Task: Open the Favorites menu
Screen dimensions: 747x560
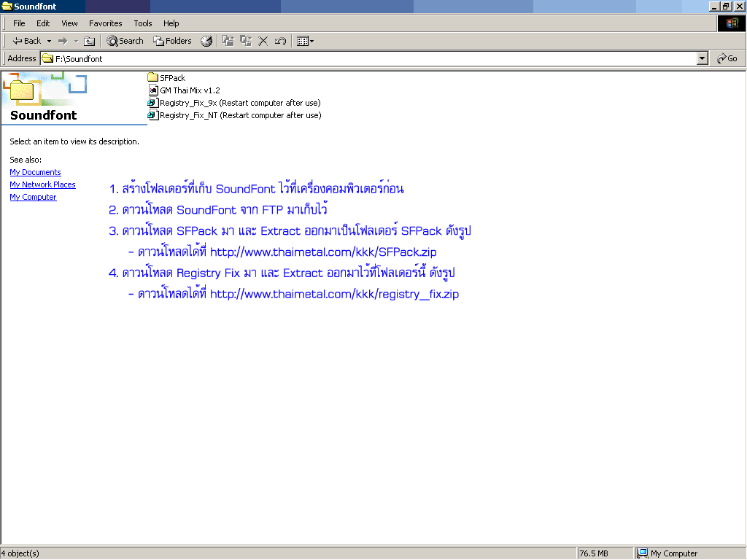Action: pyautogui.click(x=105, y=23)
